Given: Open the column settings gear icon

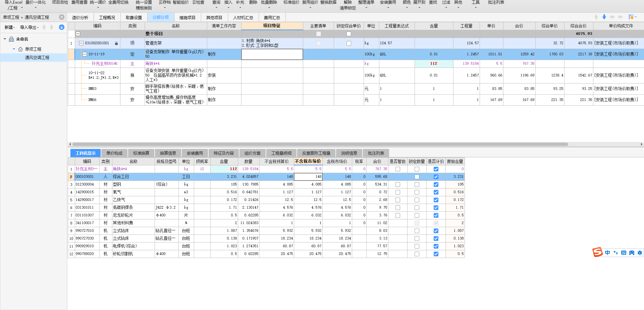Looking at the screenshot, I should (632, 17).
